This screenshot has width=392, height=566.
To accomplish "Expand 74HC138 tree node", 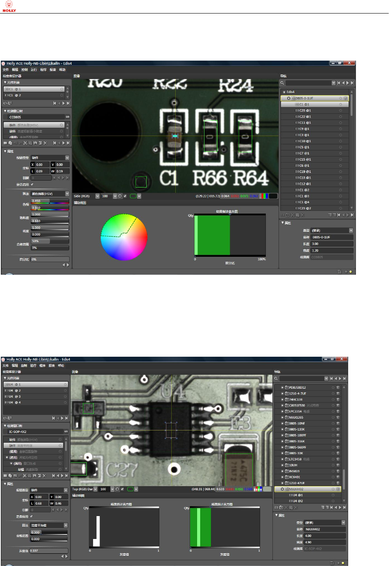I will tap(282, 399).
